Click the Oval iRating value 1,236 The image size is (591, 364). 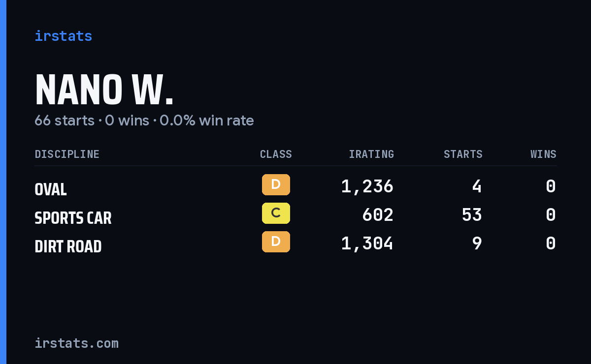367,186
